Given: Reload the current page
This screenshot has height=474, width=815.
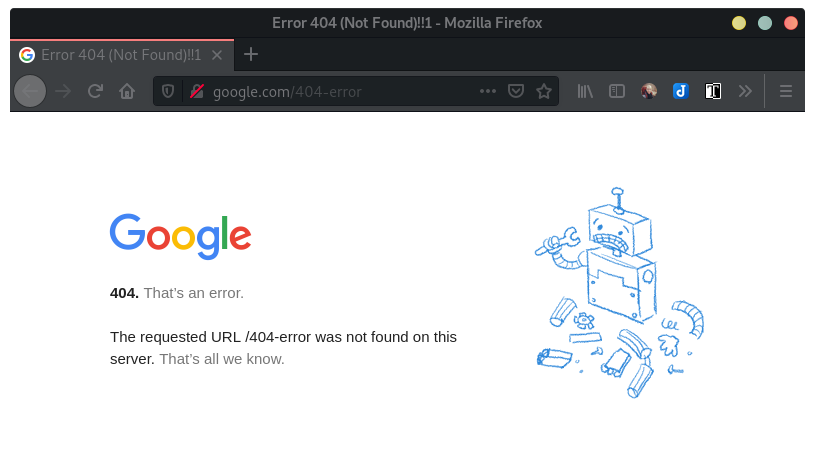Looking at the screenshot, I should (x=95, y=91).
